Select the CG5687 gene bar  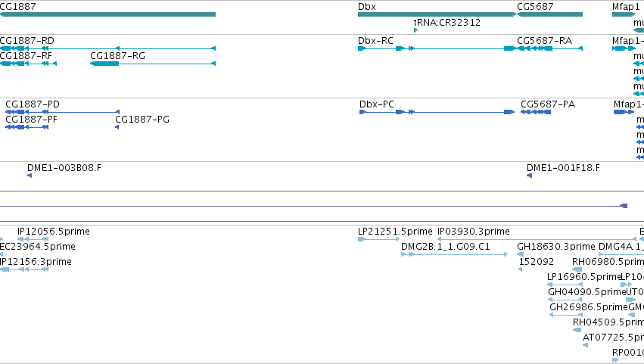click(549, 15)
